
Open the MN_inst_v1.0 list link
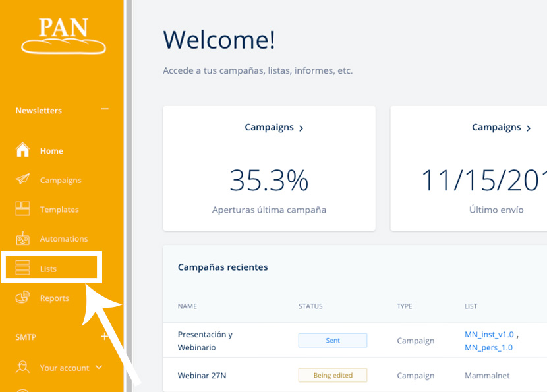coord(489,335)
